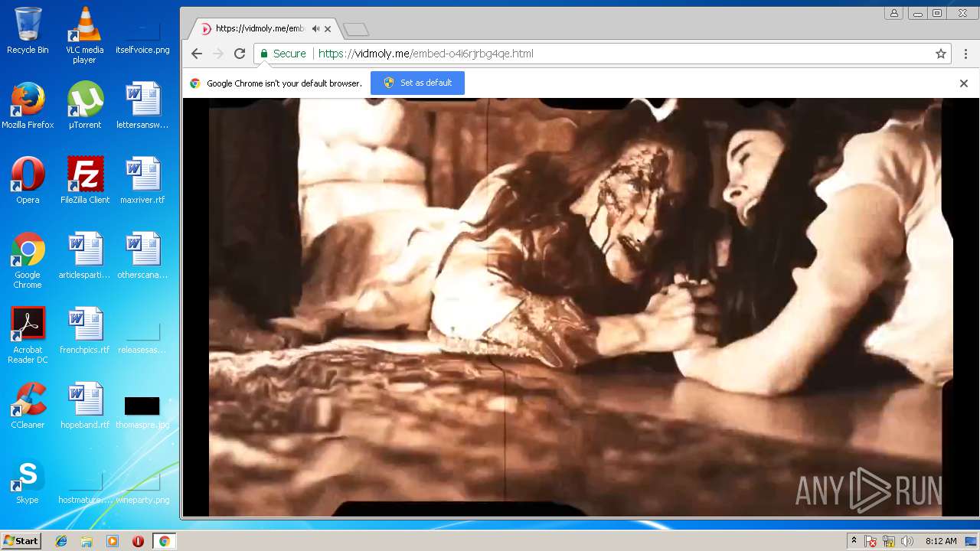Viewport: 980px width, 551px height.
Task: Launch the µTorrent desktop shortcut
Action: (x=84, y=106)
